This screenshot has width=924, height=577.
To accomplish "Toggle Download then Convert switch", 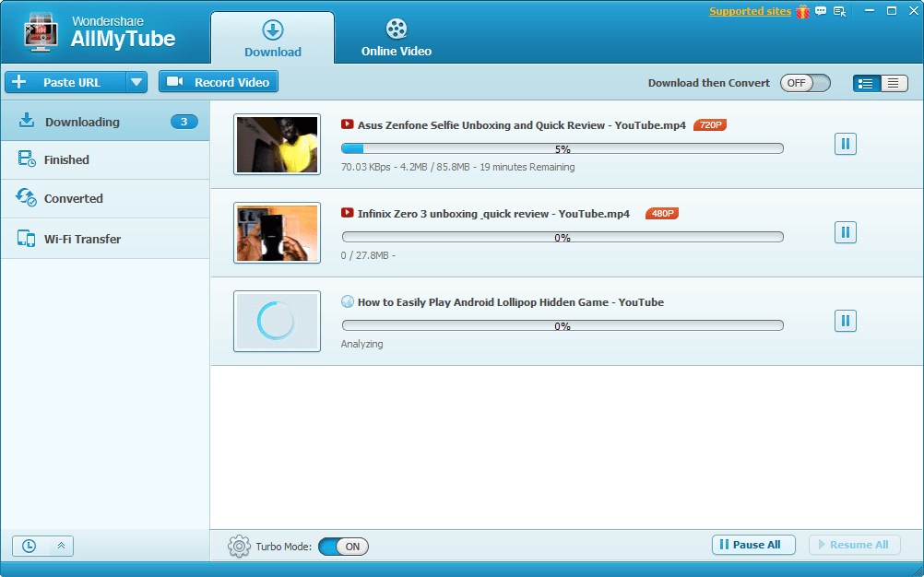I will 805,83.
